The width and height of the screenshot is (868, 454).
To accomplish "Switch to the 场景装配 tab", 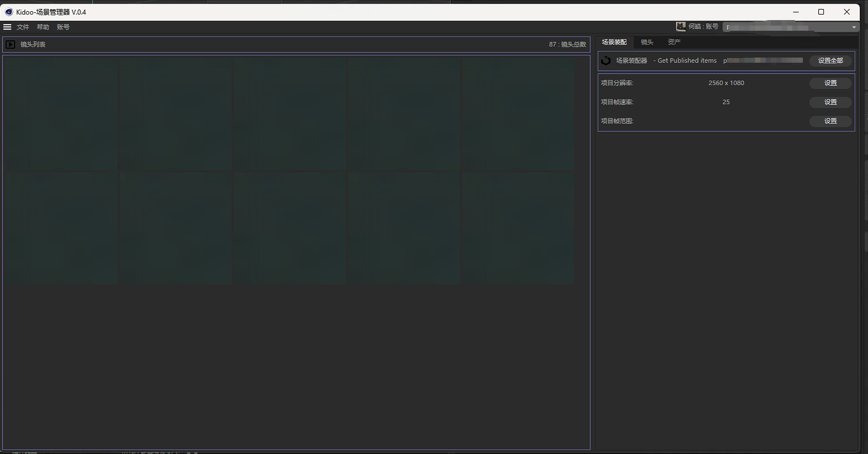I will (x=614, y=42).
